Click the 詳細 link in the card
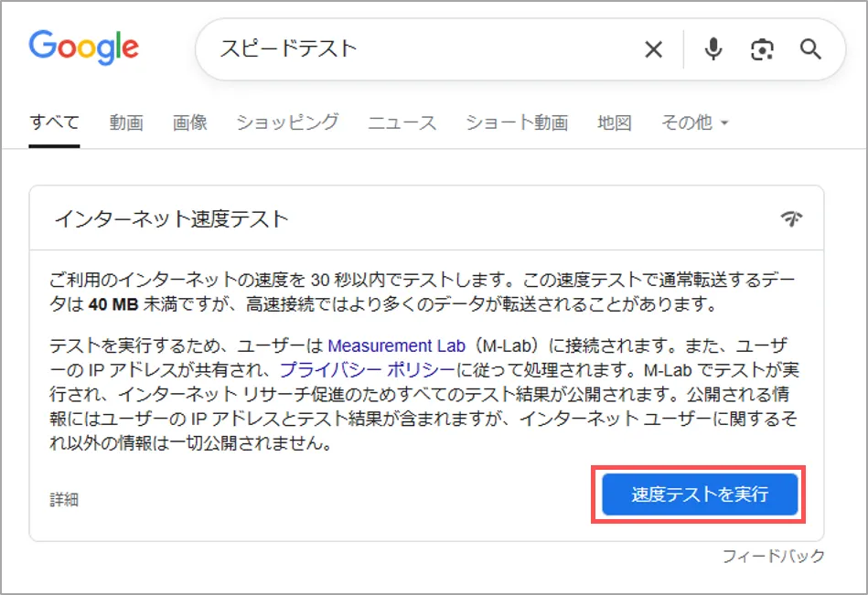The height and width of the screenshot is (595, 868). (x=64, y=499)
